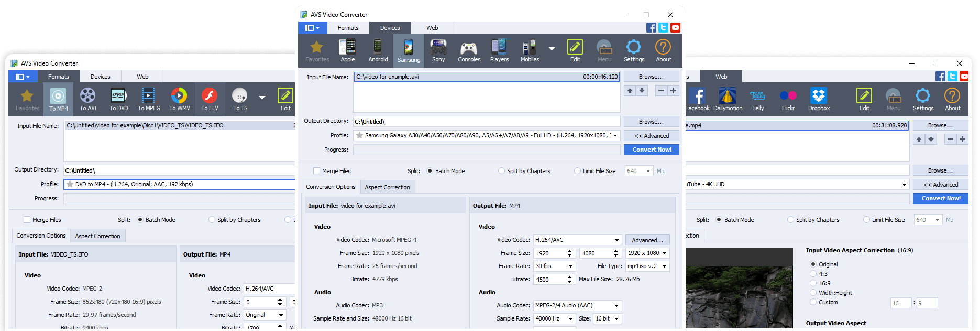Click << Advanced button in center window
Screen dimensions: 980x331
tap(652, 136)
